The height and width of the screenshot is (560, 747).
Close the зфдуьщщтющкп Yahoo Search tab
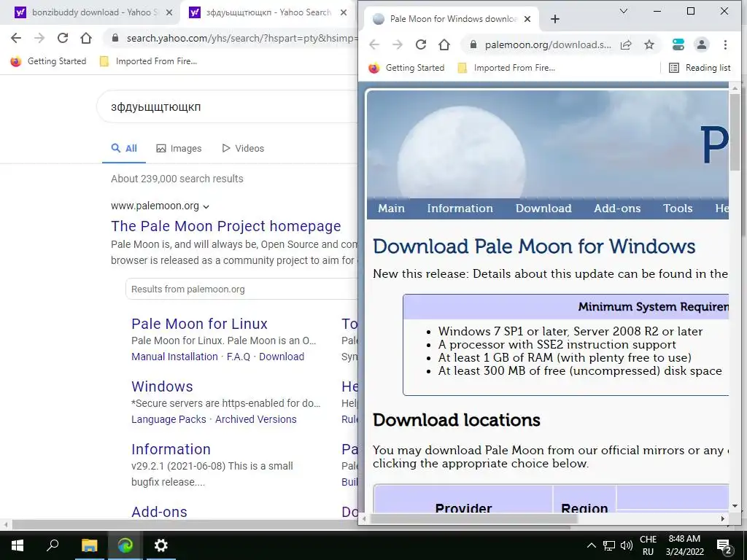(x=344, y=13)
